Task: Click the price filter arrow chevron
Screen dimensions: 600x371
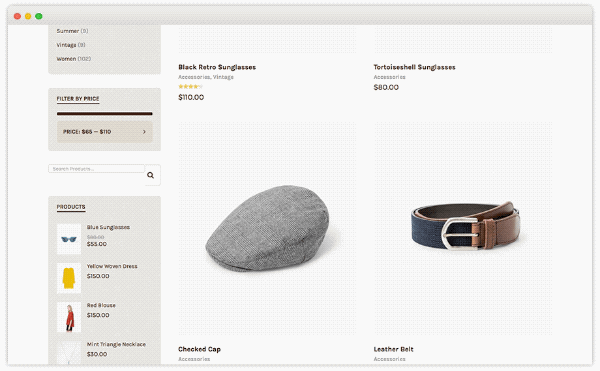Action: 144,132
